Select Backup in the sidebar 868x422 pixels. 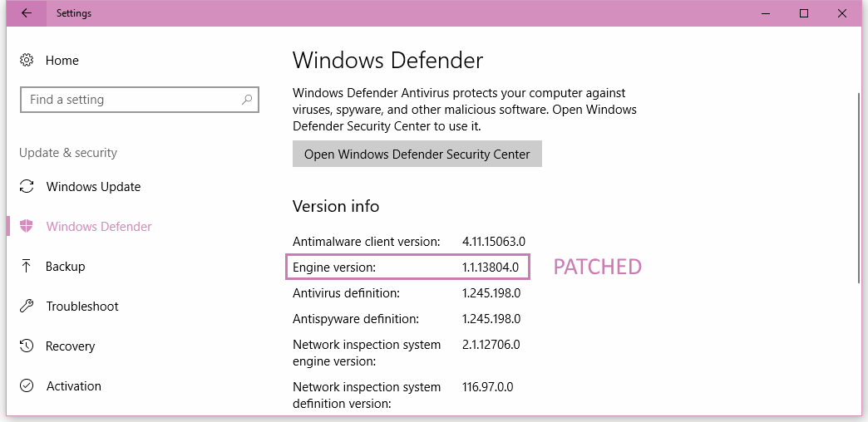coord(66,267)
